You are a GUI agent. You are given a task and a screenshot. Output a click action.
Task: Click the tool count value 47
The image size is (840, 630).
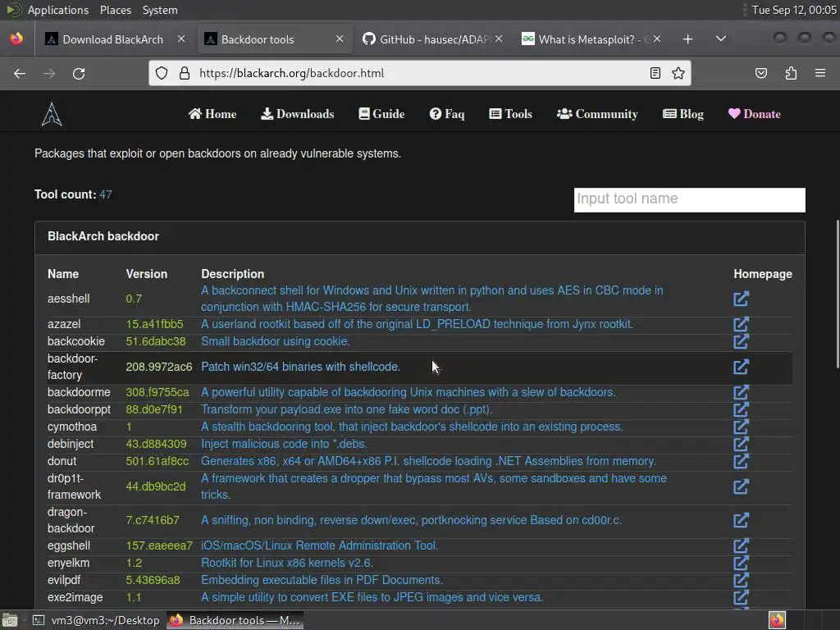coord(106,194)
